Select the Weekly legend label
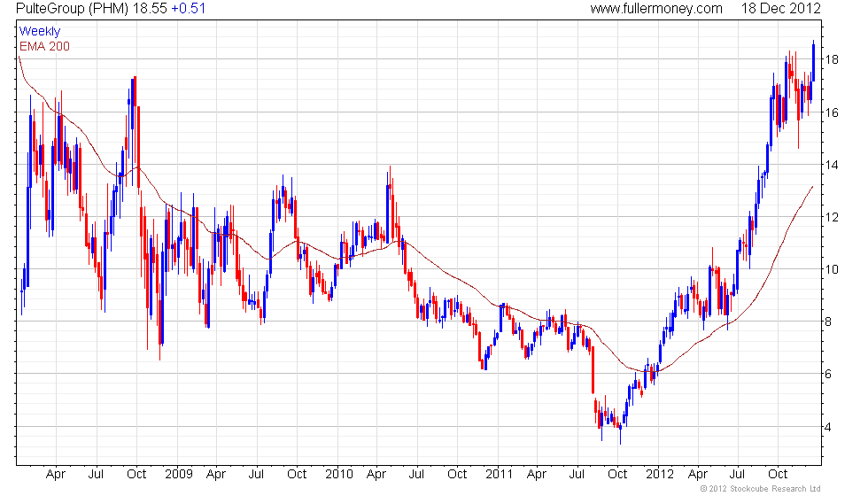 [x=39, y=31]
